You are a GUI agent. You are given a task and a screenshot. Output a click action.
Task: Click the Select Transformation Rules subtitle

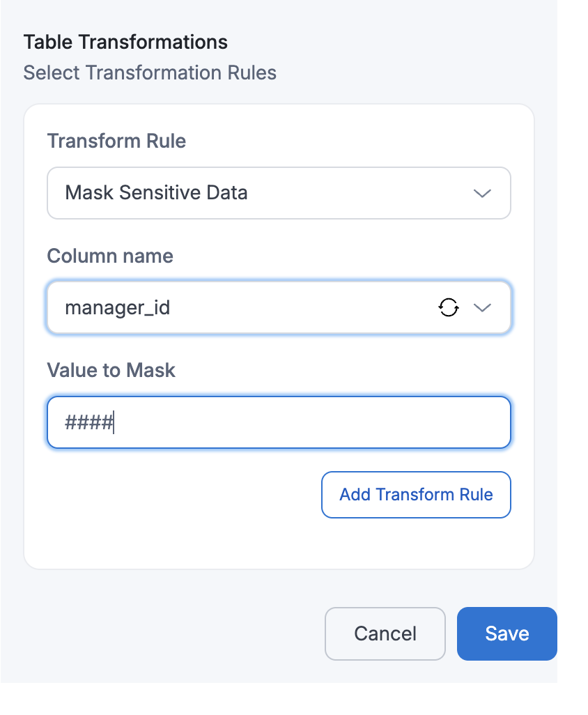tap(150, 72)
